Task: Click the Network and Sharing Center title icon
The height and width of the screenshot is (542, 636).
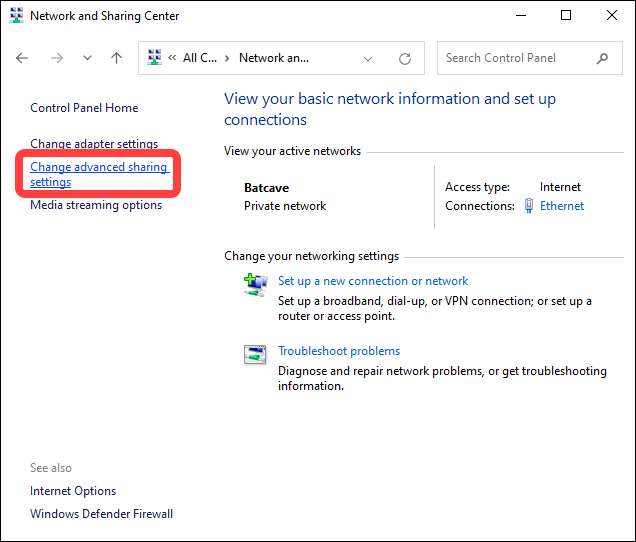Action: tap(16, 16)
